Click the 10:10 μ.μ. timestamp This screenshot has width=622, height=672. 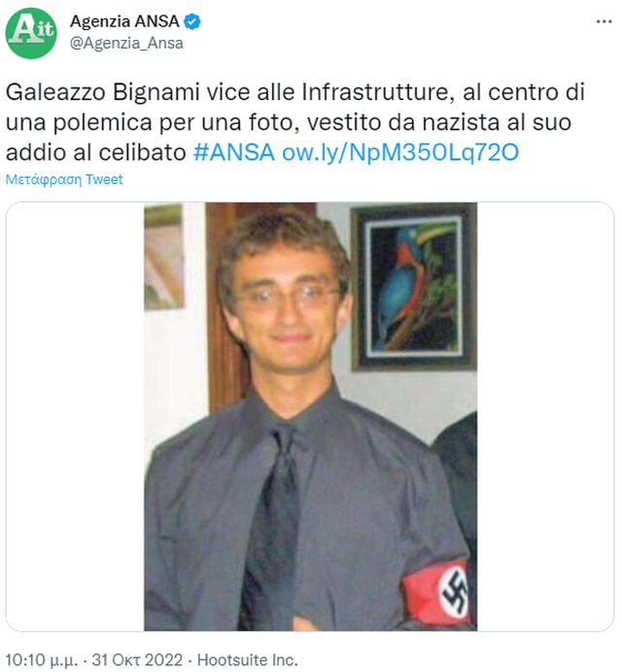[x=42, y=659]
